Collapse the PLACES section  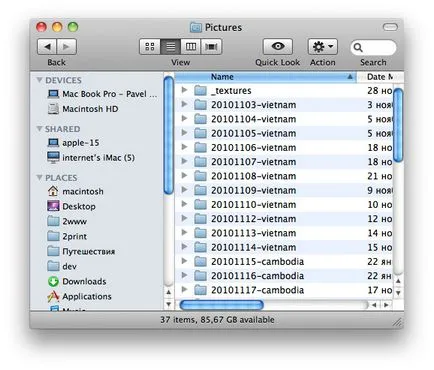[x=40, y=177]
